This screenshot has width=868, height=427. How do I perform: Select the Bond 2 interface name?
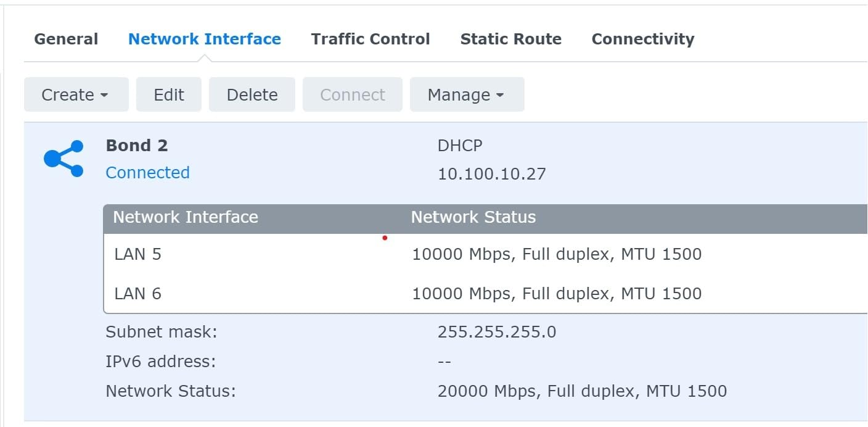(137, 146)
